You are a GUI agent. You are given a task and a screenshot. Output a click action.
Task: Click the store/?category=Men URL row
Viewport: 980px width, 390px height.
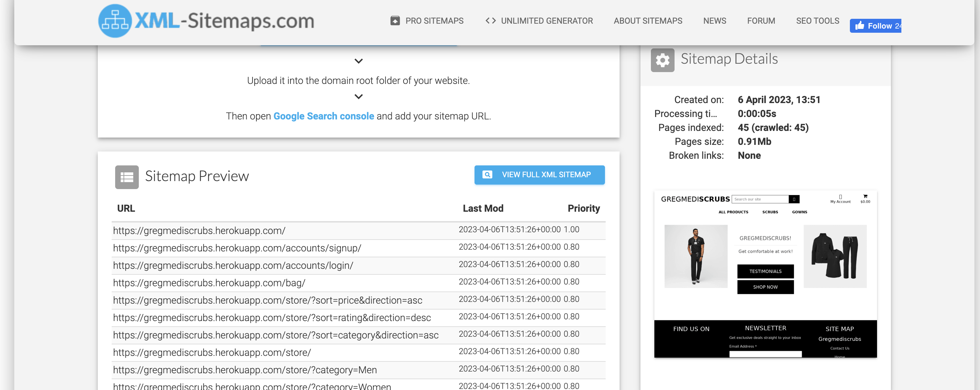(245, 370)
